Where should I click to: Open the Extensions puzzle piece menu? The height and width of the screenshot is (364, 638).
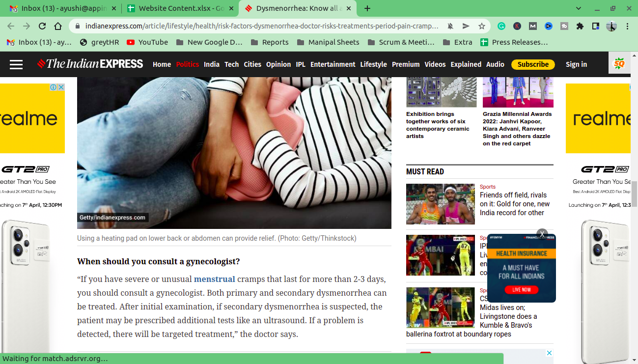[580, 26]
